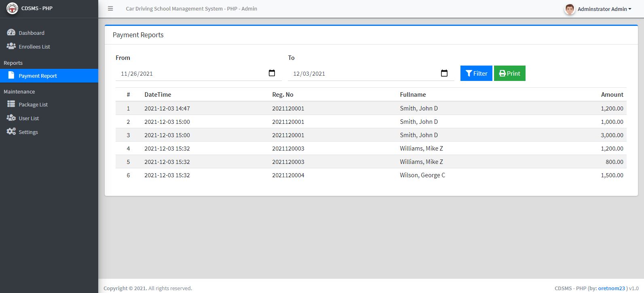The image size is (644, 293).
Task: Click Williams, Mike Z in row 5
Action: pos(421,161)
